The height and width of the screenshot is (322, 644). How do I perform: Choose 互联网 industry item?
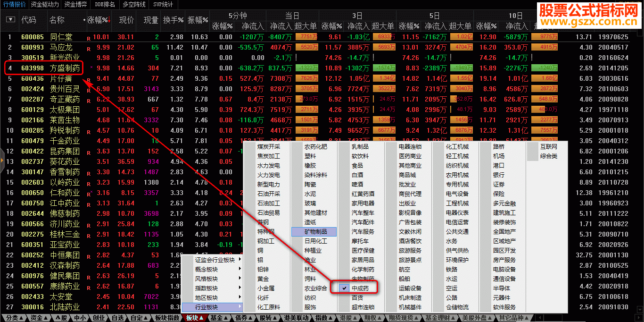[x=549, y=146]
